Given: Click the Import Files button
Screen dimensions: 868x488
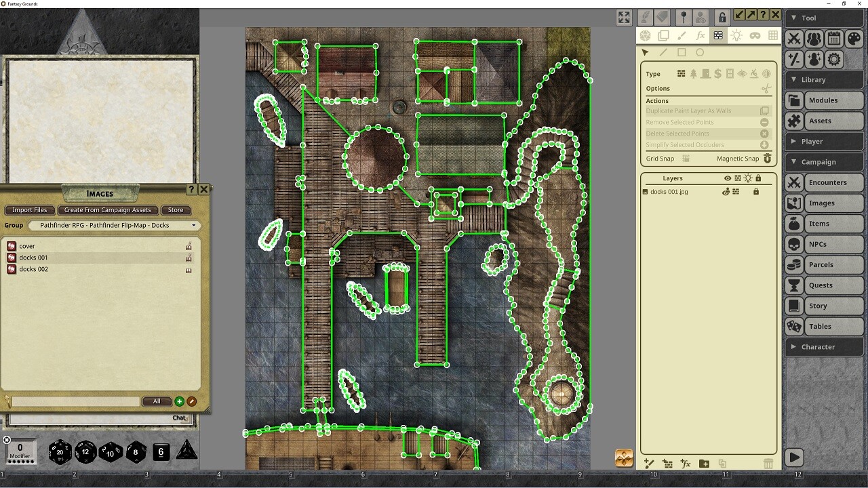Looking at the screenshot, I should click(x=29, y=210).
